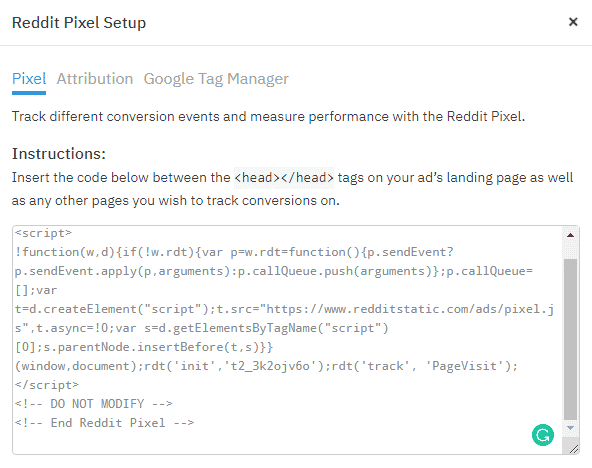The image size is (592, 468).
Task: Open the Grammarly icon in code box
Action: tap(543, 435)
